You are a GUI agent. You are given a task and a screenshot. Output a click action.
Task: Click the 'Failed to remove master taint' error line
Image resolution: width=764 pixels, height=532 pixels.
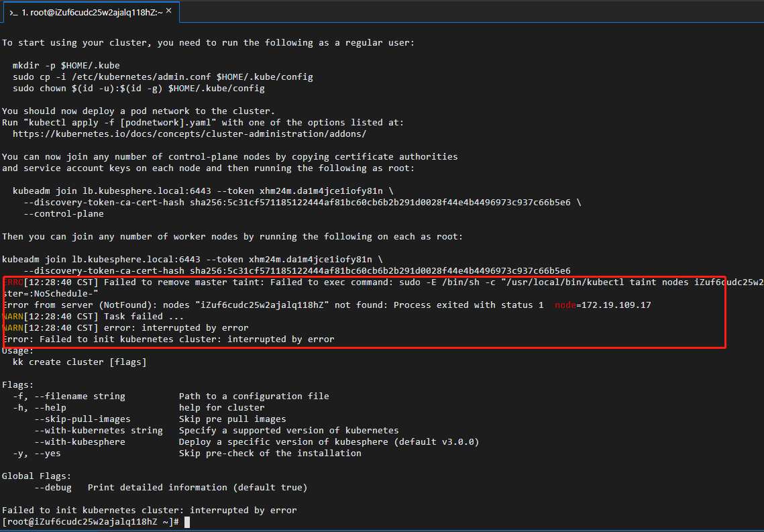pyautogui.click(x=382, y=282)
